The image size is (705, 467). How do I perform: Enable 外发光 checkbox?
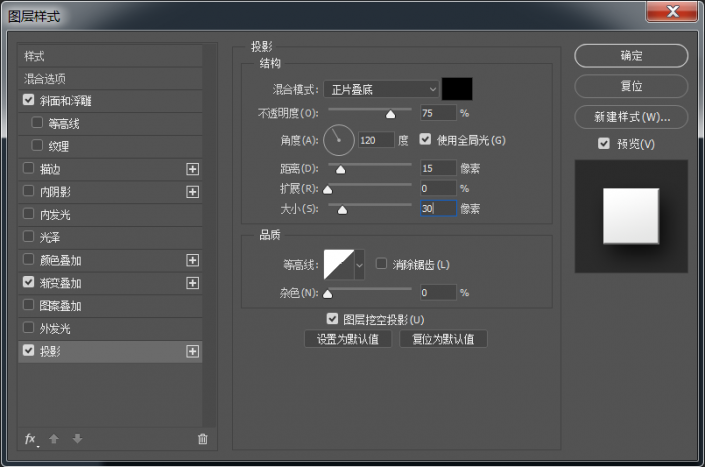tap(28, 328)
